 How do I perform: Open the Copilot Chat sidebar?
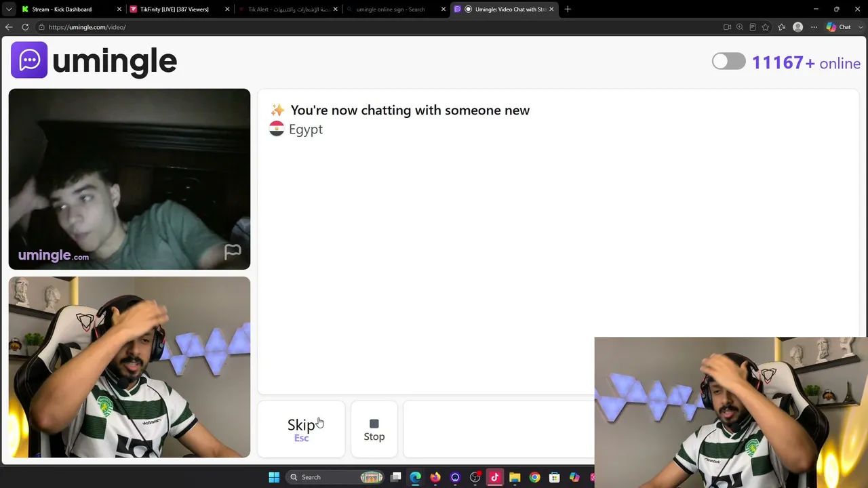pos(839,27)
